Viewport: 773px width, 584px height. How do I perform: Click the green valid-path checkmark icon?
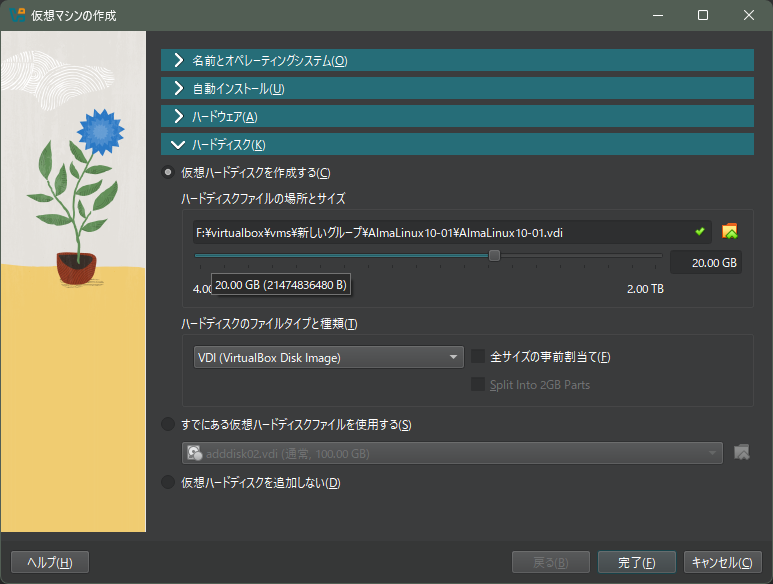(x=700, y=232)
